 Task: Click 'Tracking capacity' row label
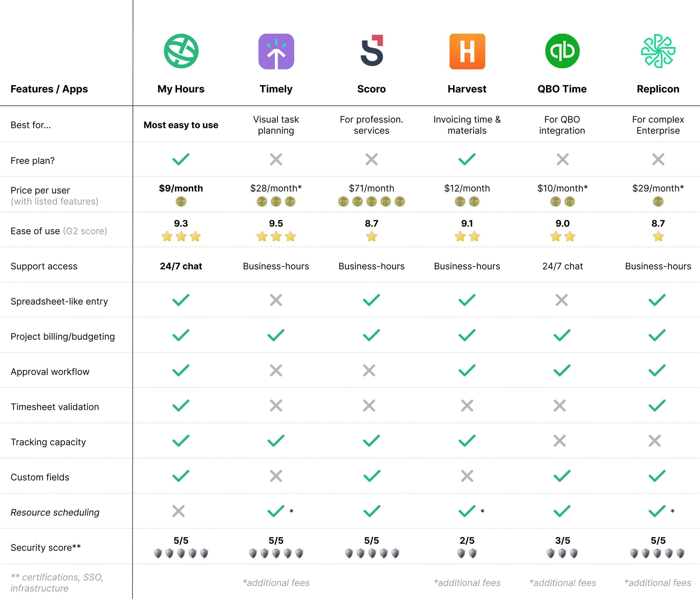tap(48, 442)
